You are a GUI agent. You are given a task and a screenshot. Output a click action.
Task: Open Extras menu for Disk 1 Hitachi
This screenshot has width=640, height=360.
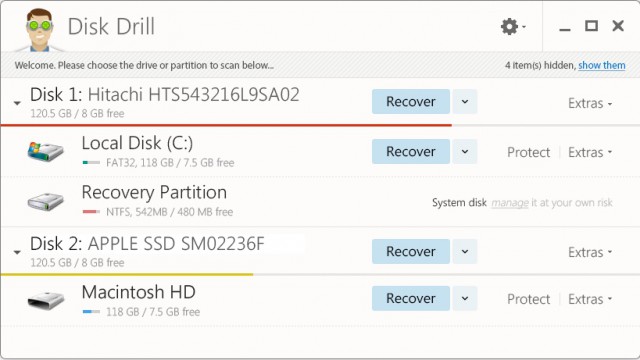[590, 103]
